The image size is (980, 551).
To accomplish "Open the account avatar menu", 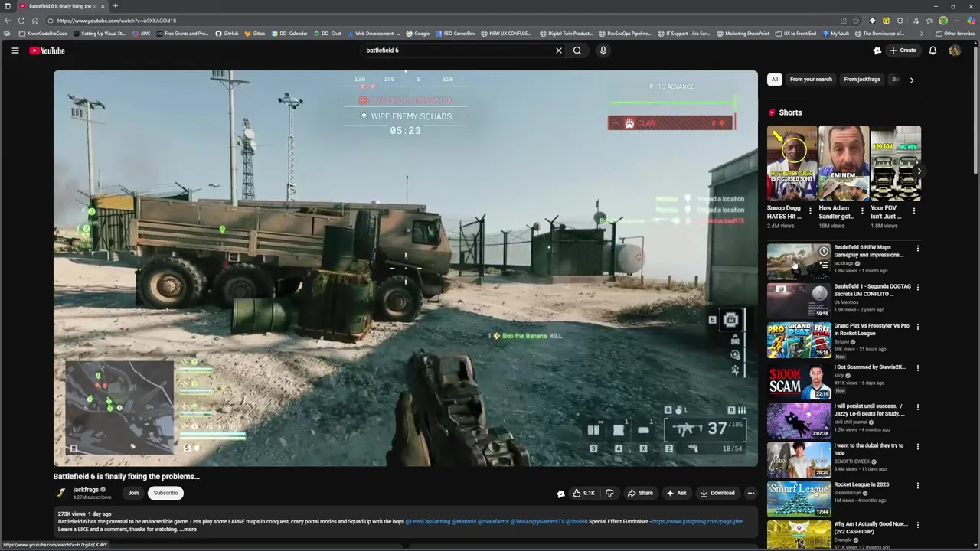I will pyautogui.click(x=955, y=51).
